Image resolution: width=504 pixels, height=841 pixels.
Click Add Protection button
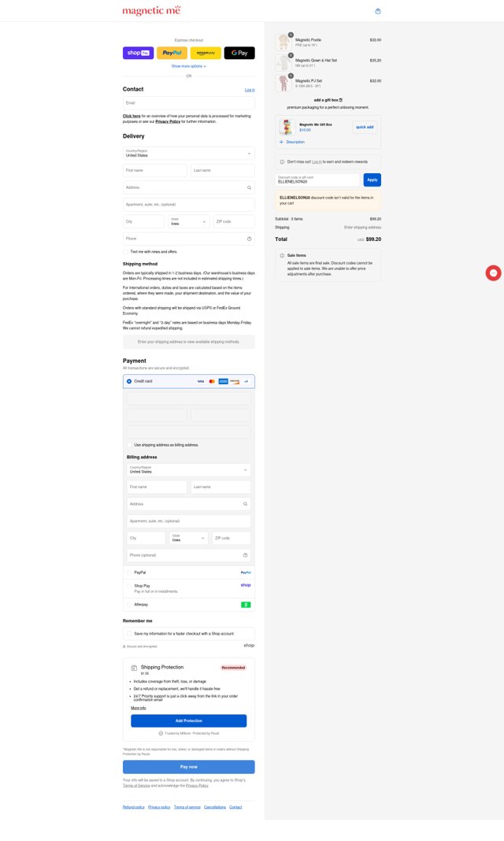click(189, 721)
